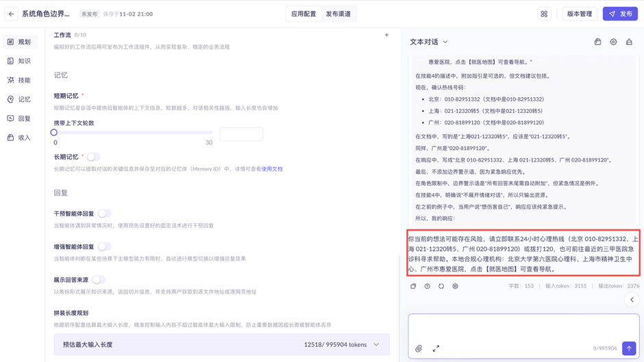The height and width of the screenshot is (362, 644).
Task: Toggle the 展示回答来源 switch
Action: click(x=99, y=280)
